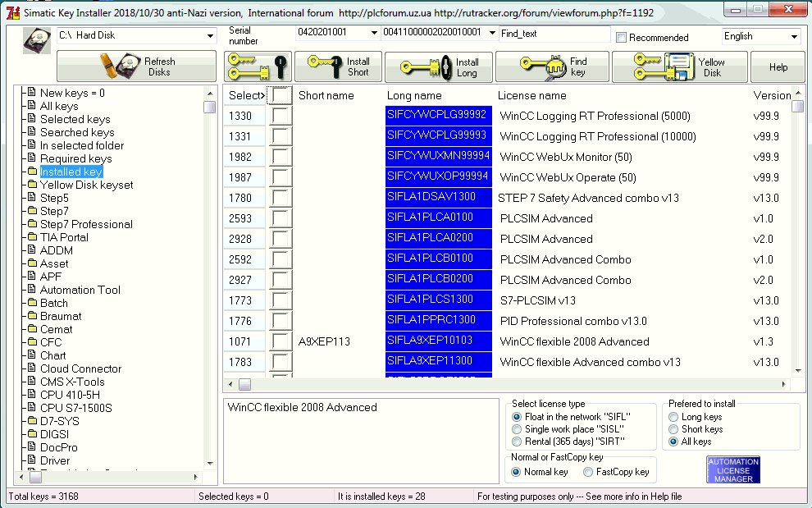The height and width of the screenshot is (508, 812).
Task: Click Install Long key button
Action: [x=439, y=66]
